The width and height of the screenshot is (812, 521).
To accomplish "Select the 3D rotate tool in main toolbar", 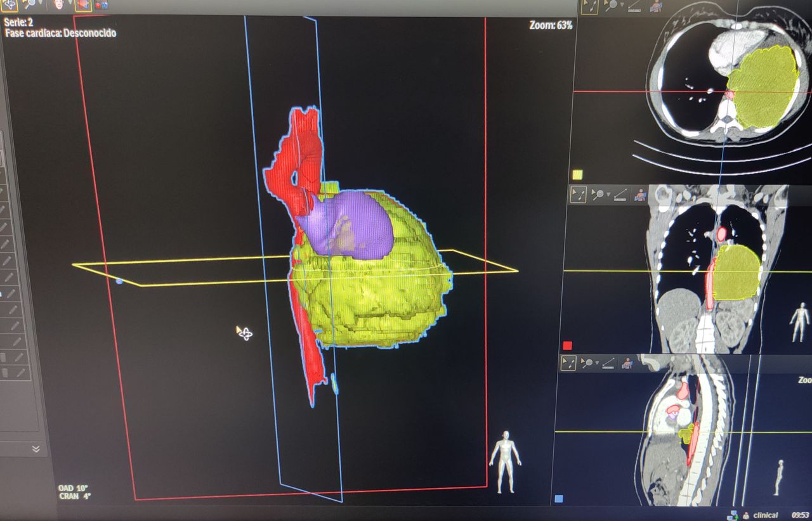I will pos(9,5).
